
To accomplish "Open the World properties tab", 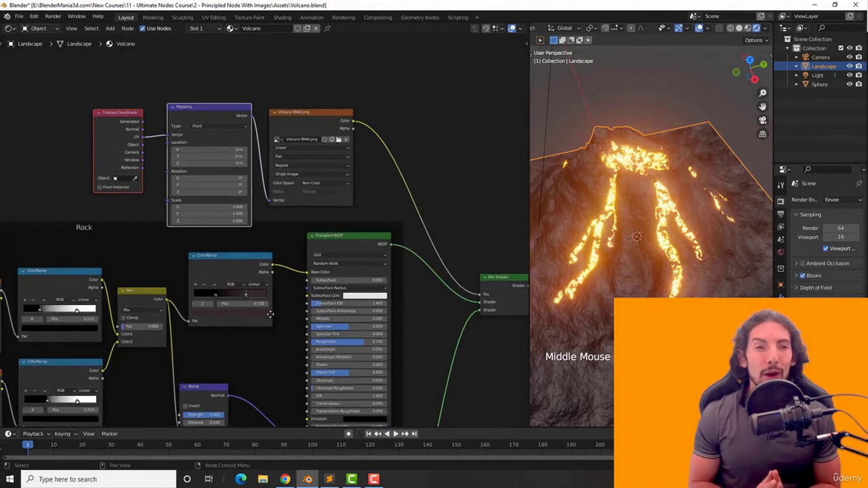I will tap(780, 253).
